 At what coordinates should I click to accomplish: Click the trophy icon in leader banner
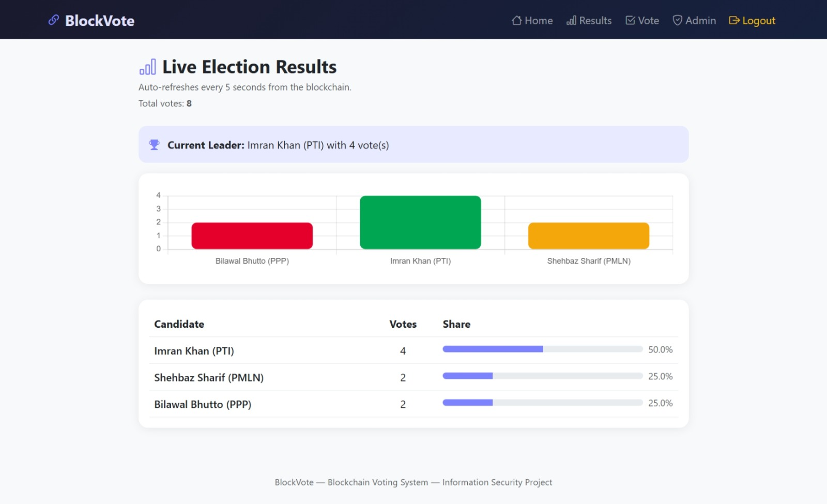[x=154, y=145]
